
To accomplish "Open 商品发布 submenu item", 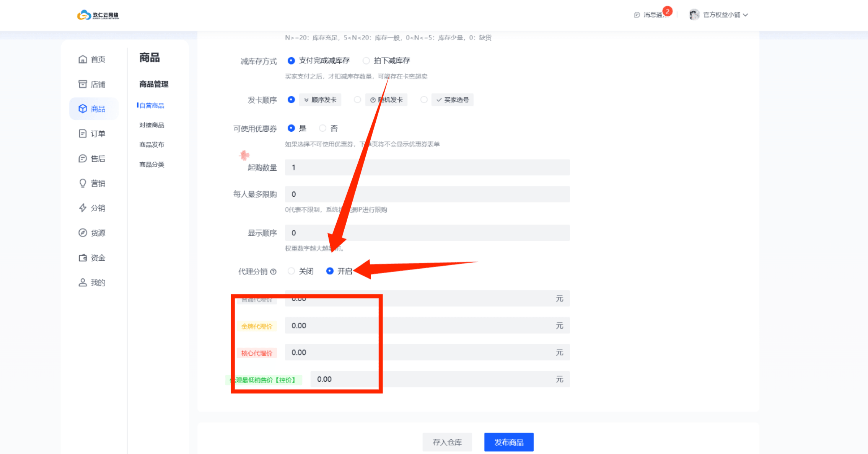I will coord(151,145).
